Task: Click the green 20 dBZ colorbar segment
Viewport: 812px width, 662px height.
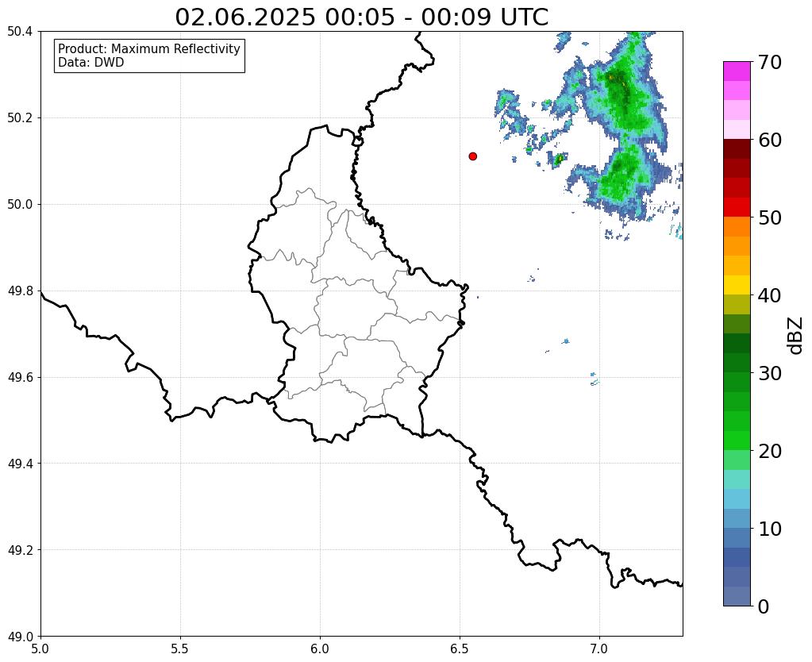Action: point(737,441)
